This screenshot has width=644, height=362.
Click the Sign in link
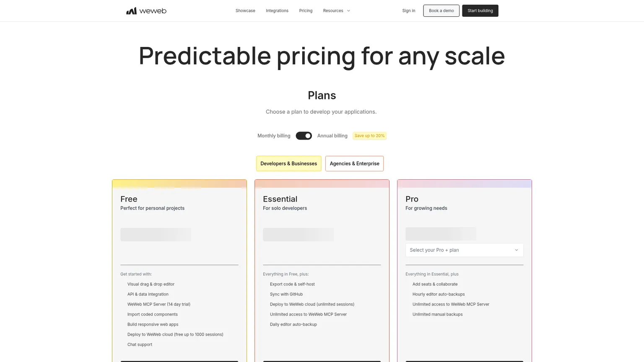(409, 11)
